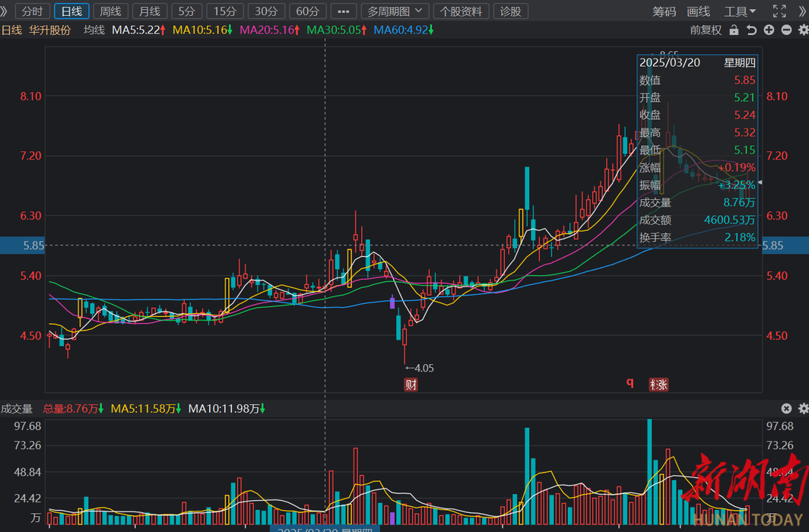Image resolution: width=809 pixels, height=532 pixels.
Task: Click the MA20:5.16 indicator value
Action: point(269,30)
